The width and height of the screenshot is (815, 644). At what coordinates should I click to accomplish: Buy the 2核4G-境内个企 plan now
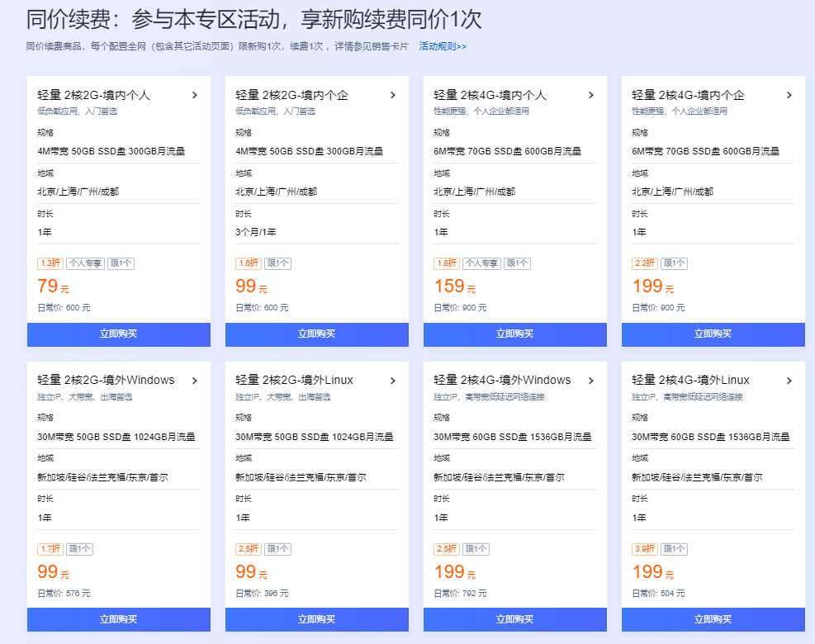(x=713, y=334)
